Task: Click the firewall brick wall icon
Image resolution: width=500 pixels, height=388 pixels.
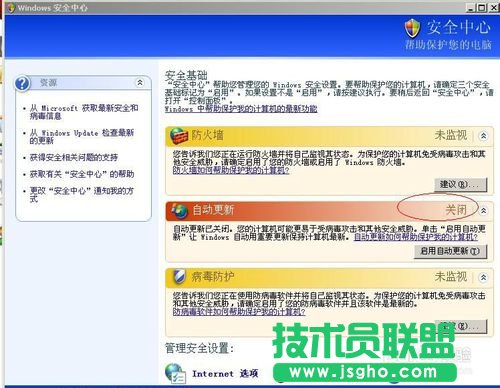Action: point(179,136)
